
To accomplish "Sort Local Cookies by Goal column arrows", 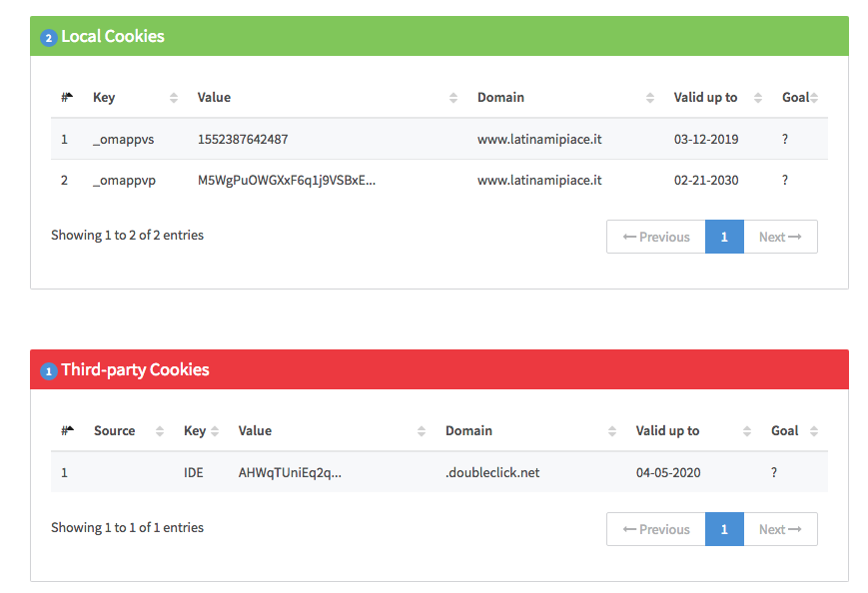I will pos(814,98).
